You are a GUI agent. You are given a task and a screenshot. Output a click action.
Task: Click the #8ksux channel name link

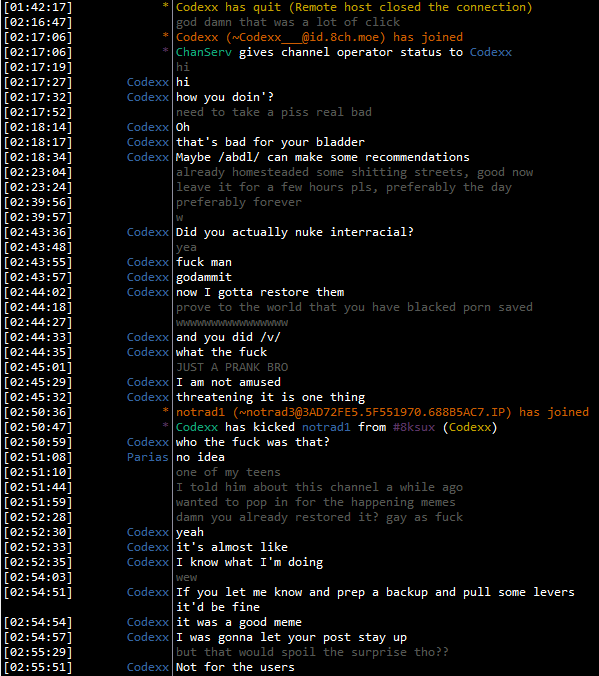[414, 427]
